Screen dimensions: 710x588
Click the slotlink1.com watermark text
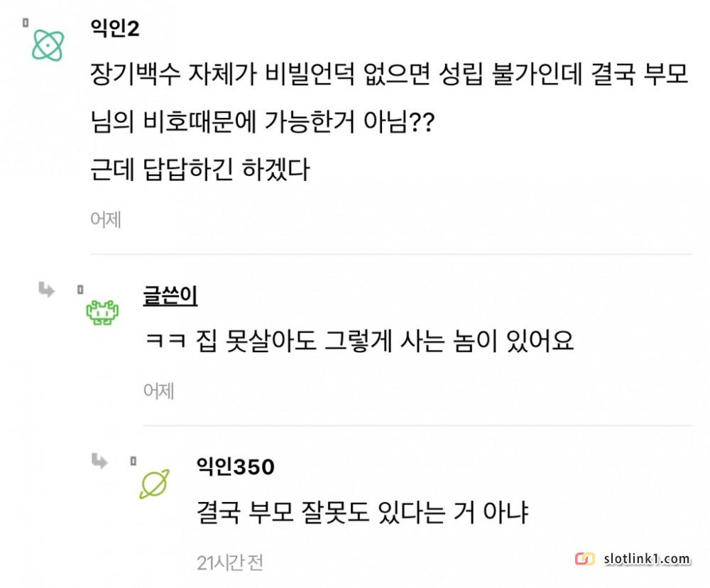(646, 559)
